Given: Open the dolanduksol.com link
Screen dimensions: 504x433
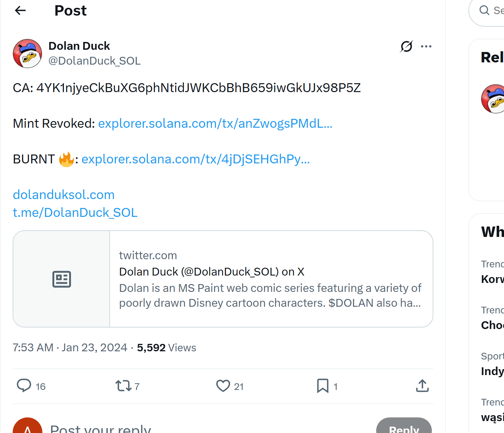Looking at the screenshot, I should pyautogui.click(x=64, y=194).
